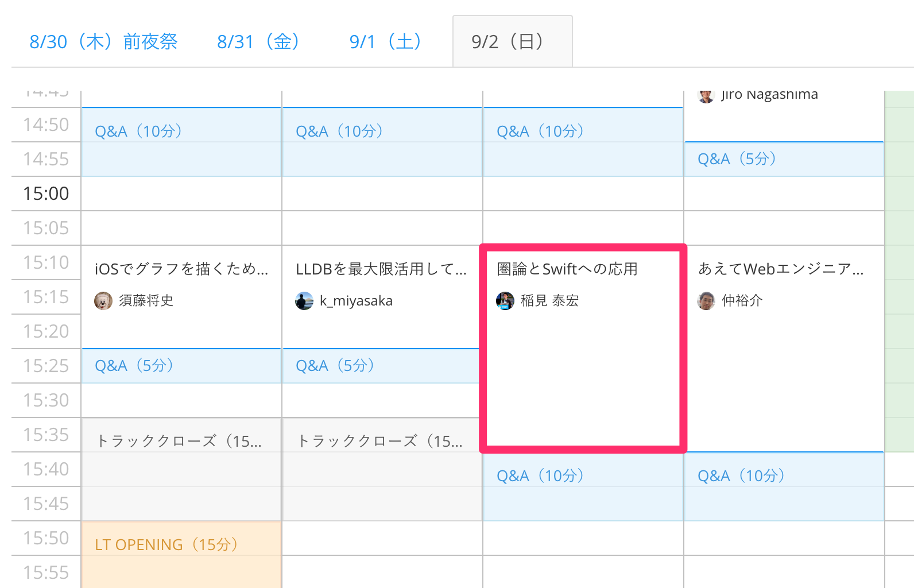Click Jiro Nagashima avatar at top
The image size is (914, 588).
706,96
